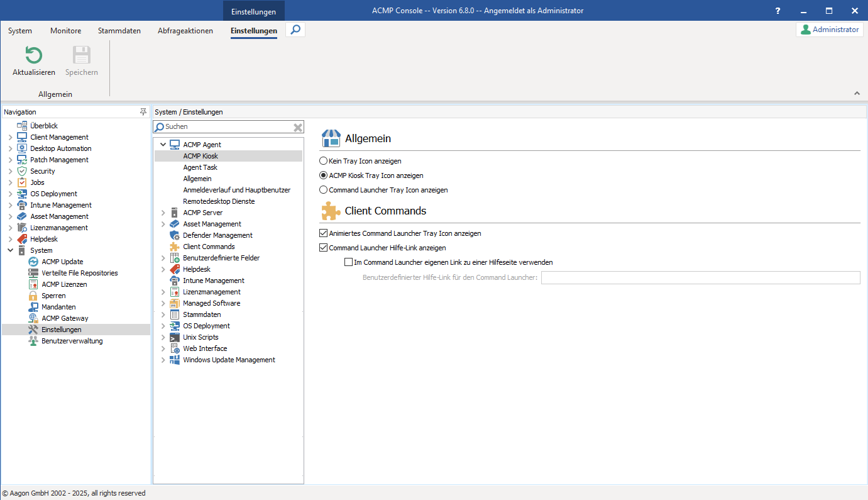Enable own help page link checkbox

[349, 262]
